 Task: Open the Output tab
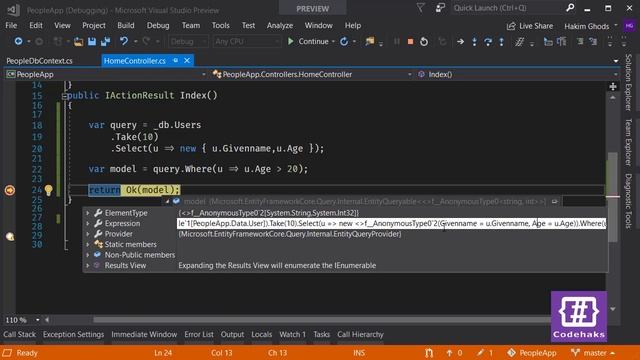pyautogui.click(x=232, y=334)
